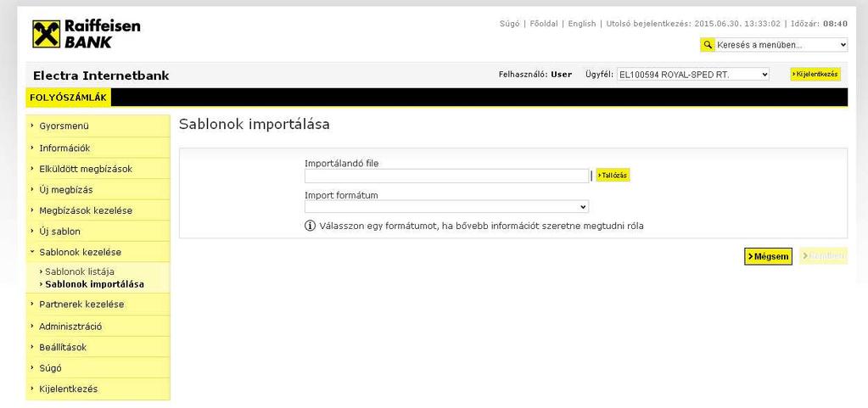Expand the Új megbízás section

pyautogui.click(x=98, y=190)
